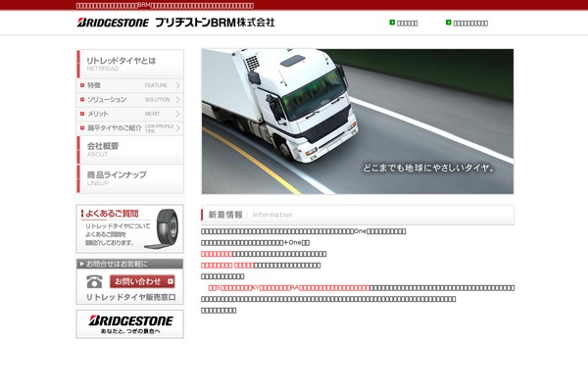Click the truck hero image
This screenshot has width=588, height=392.
(x=358, y=122)
